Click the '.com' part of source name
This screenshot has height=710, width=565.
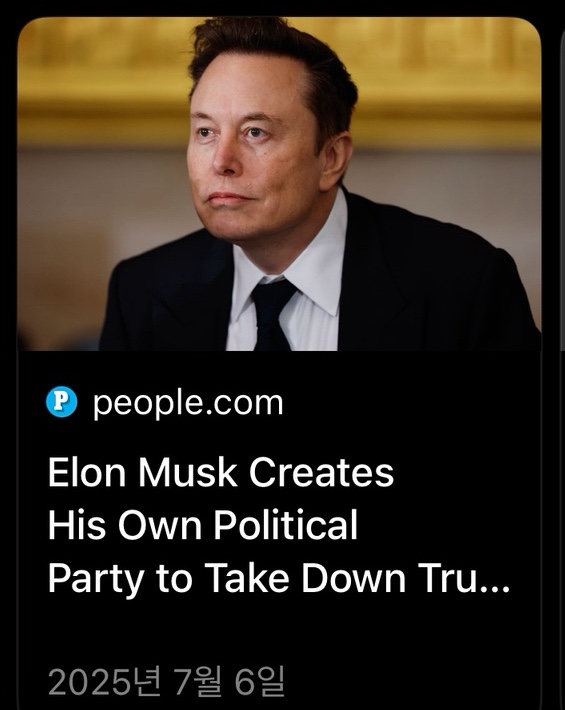[x=243, y=403]
